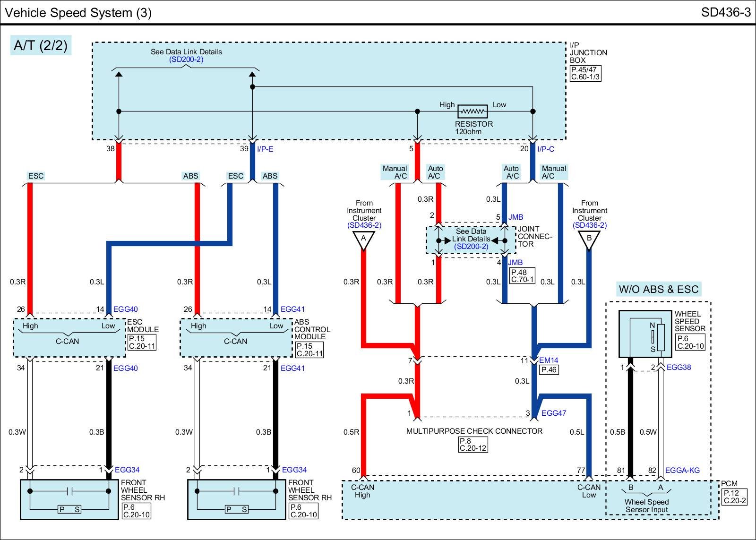Image resolution: width=756 pixels, height=540 pixels.
Task: Click the P.12 C.20-2 PCM reference
Action: (x=735, y=497)
